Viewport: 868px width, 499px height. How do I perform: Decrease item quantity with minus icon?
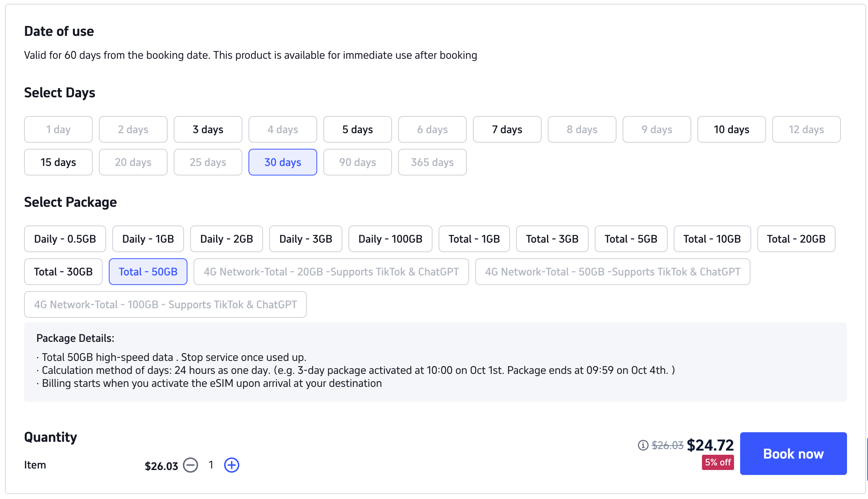(x=190, y=465)
